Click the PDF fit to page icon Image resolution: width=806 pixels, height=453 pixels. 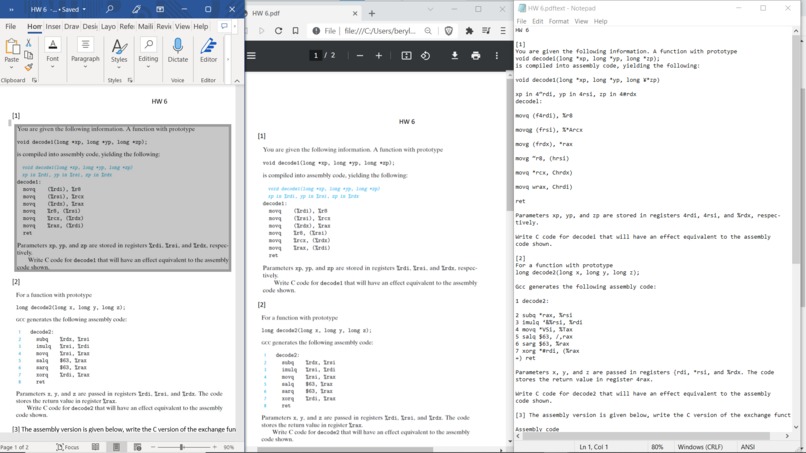click(406, 56)
